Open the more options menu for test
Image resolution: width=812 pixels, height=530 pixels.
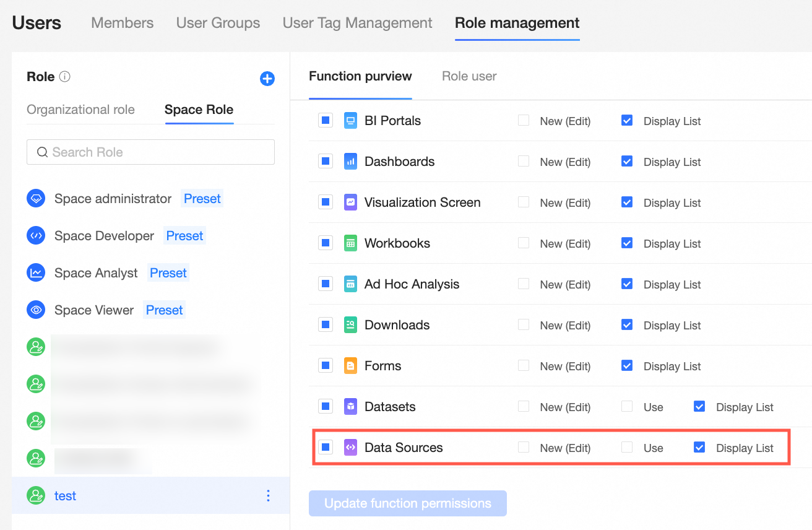point(268,495)
